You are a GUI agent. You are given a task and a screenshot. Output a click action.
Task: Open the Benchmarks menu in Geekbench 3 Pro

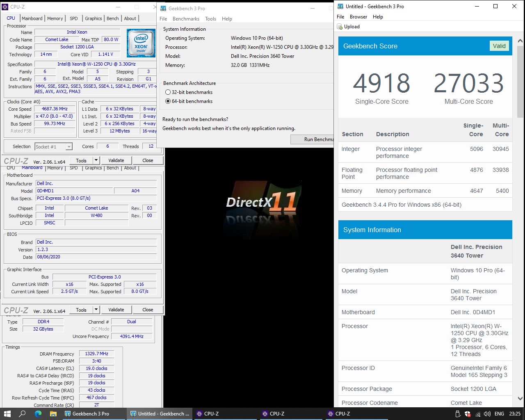[x=186, y=19]
